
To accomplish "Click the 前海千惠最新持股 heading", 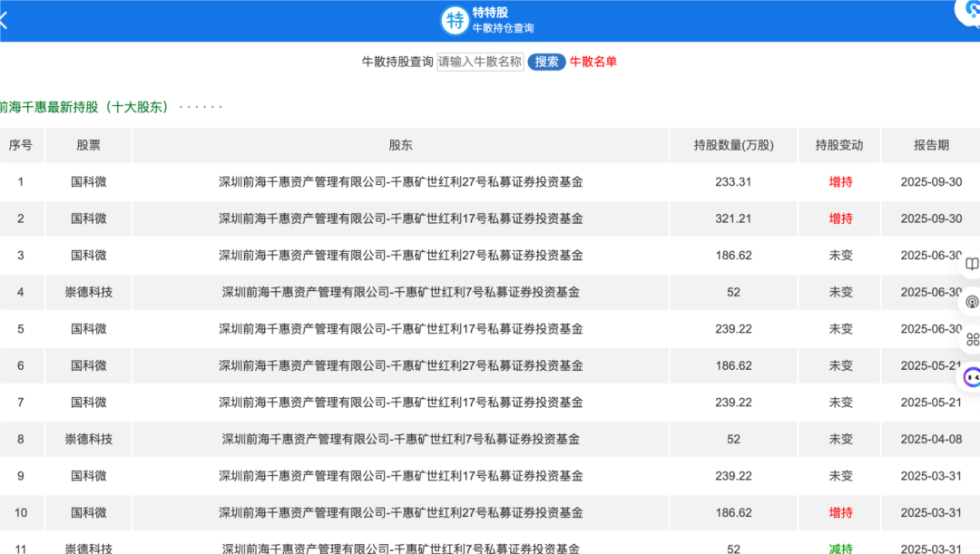I will tap(84, 107).
